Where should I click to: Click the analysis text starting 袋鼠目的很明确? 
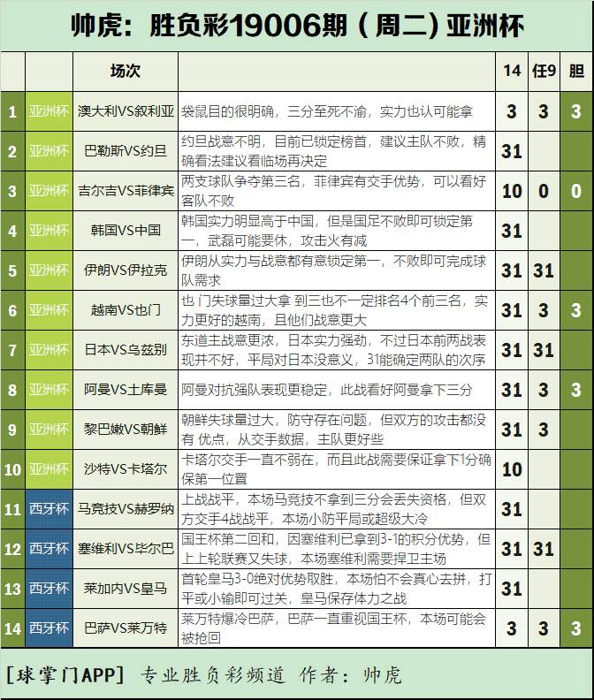point(326,111)
